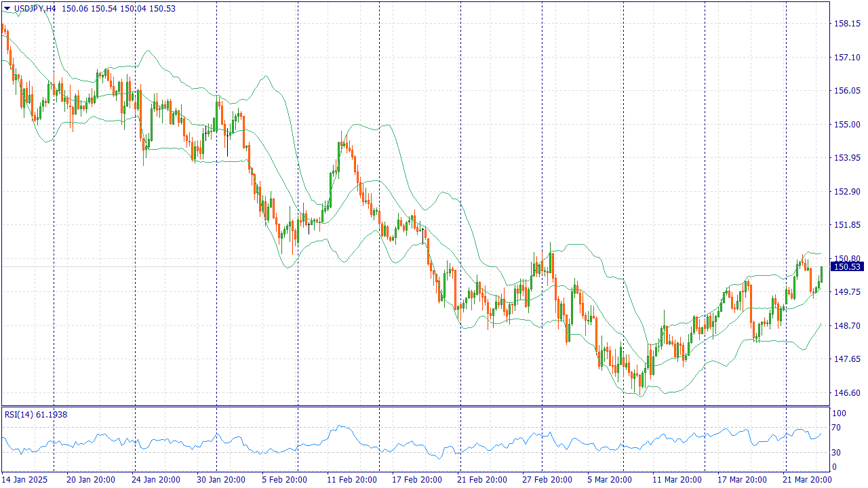
Task: Click the 146.60 price scale label
Action: [846, 393]
